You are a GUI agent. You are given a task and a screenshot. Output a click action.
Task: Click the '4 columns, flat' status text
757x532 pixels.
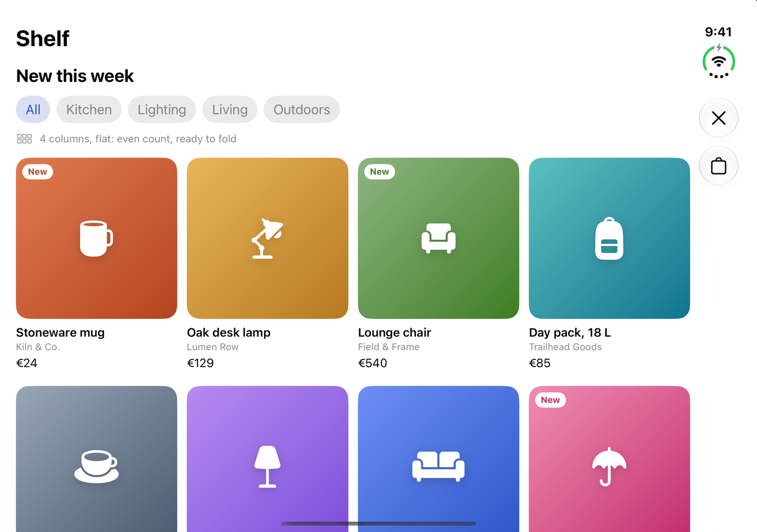[138, 139]
